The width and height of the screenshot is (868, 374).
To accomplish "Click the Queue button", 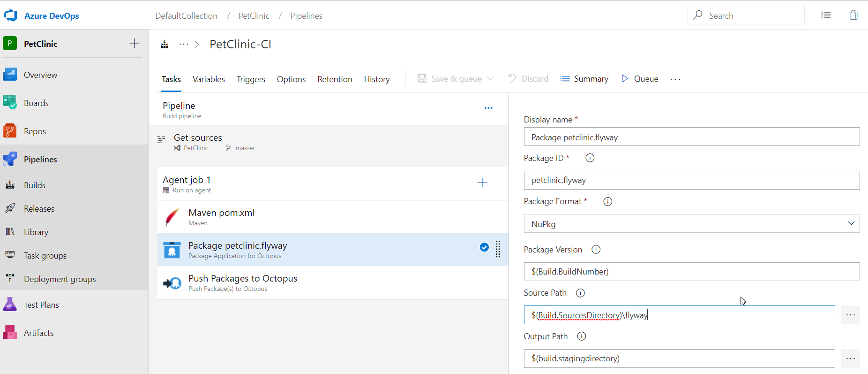I will [x=640, y=79].
